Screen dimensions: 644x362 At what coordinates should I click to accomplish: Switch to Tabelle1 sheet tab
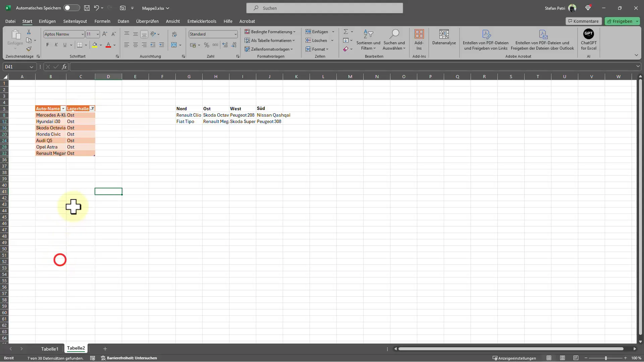click(50, 349)
